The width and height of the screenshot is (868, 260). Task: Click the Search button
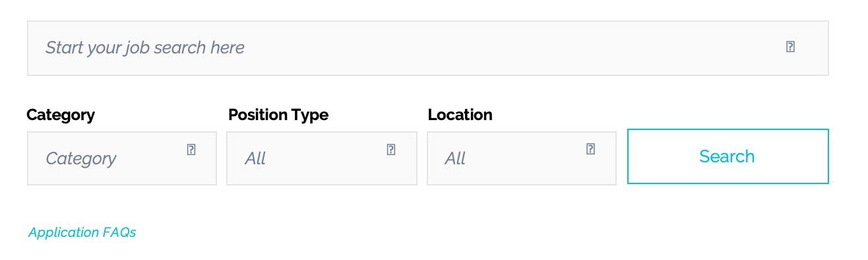tap(728, 156)
